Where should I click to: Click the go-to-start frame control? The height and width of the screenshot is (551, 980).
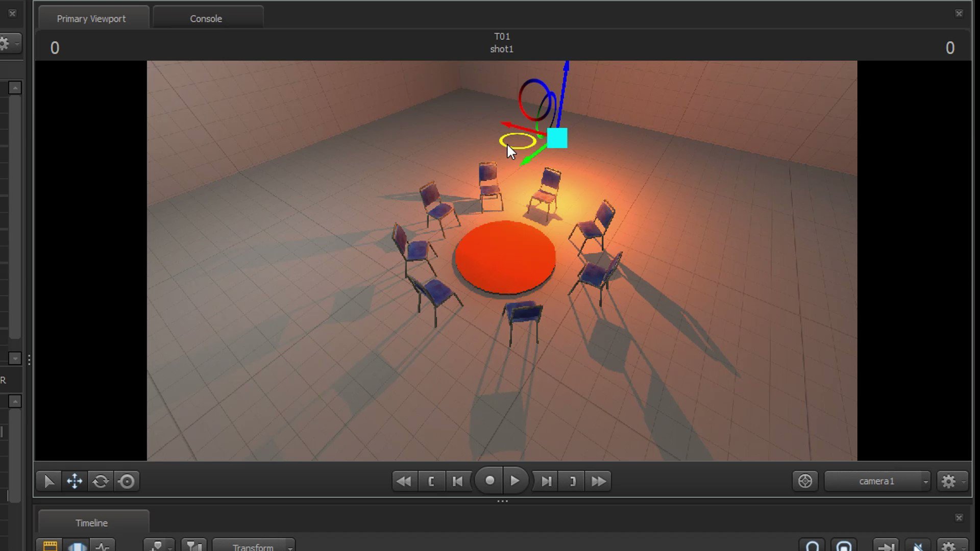[458, 481]
